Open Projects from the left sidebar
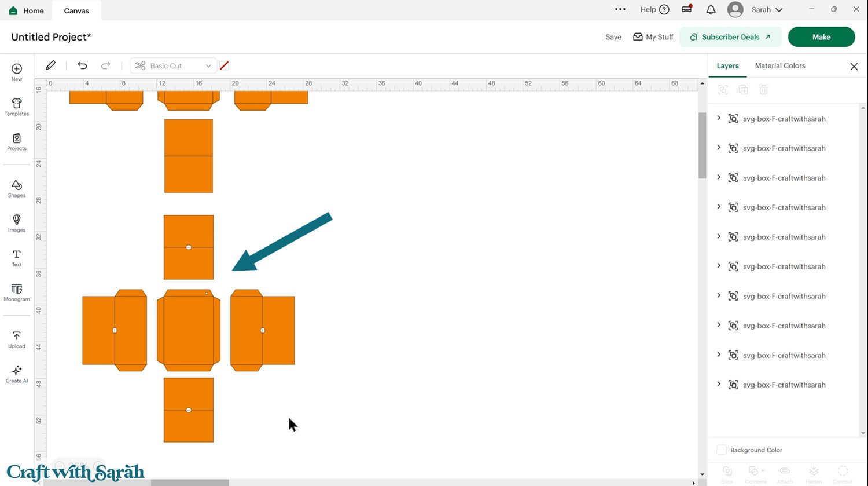This screenshot has width=868, height=486. click(x=17, y=141)
